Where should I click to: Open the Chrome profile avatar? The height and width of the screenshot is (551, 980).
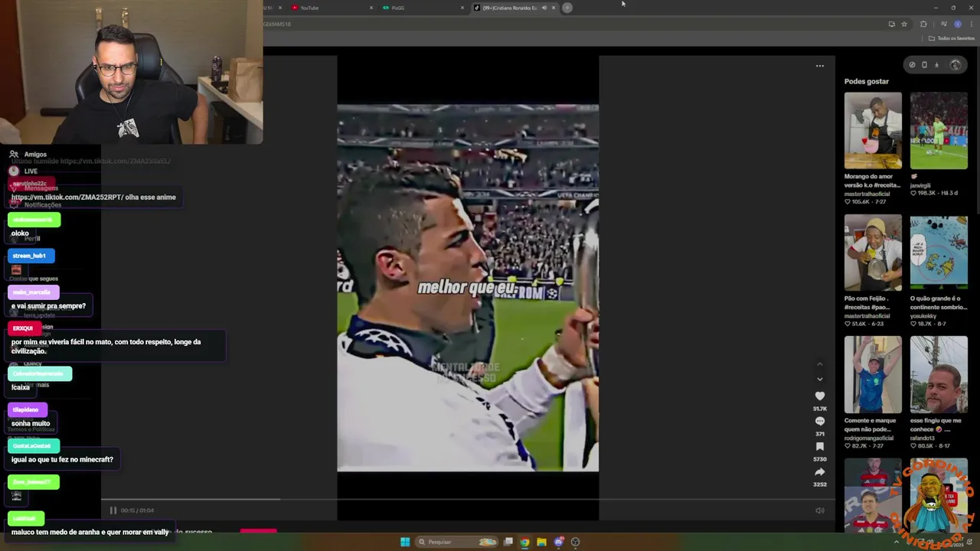click(958, 24)
